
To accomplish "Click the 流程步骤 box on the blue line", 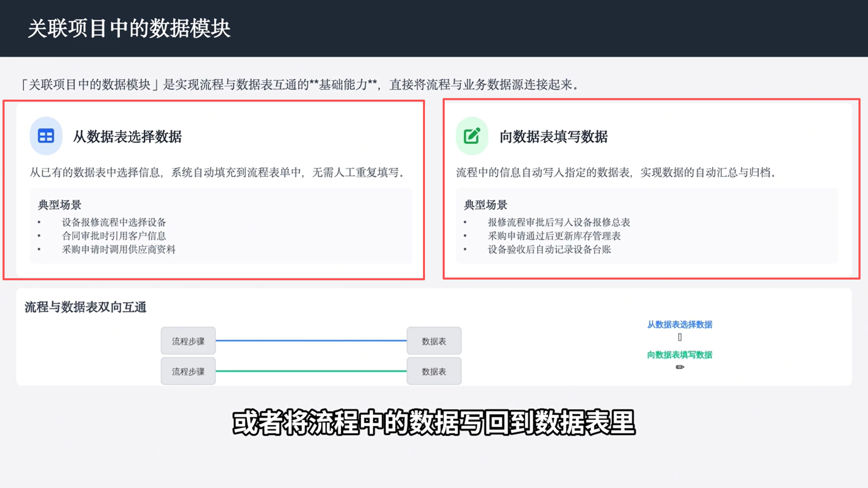I will [x=188, y=341].
